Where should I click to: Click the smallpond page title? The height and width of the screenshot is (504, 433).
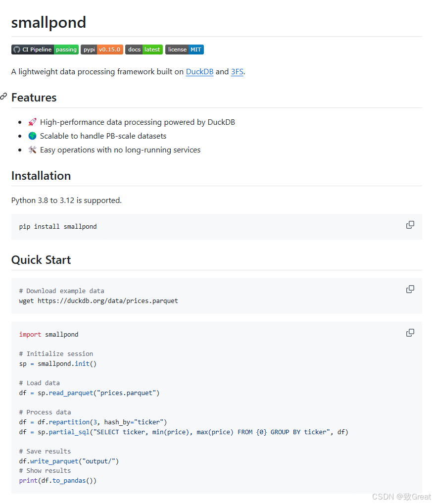48,22
